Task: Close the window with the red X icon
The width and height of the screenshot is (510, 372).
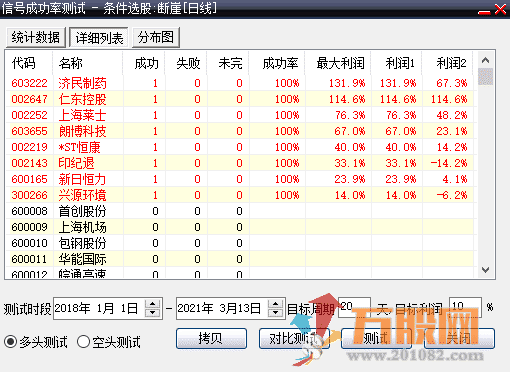Action: (500, 9)
